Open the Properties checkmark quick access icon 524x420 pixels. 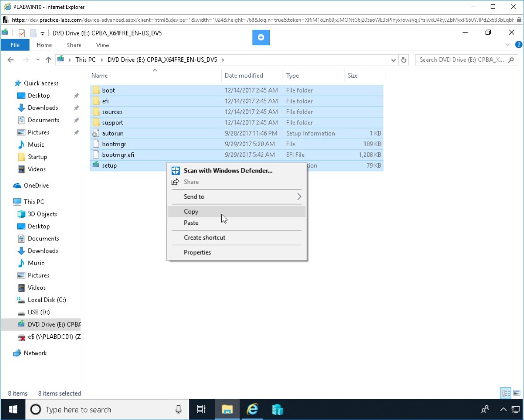pos(22,33)
